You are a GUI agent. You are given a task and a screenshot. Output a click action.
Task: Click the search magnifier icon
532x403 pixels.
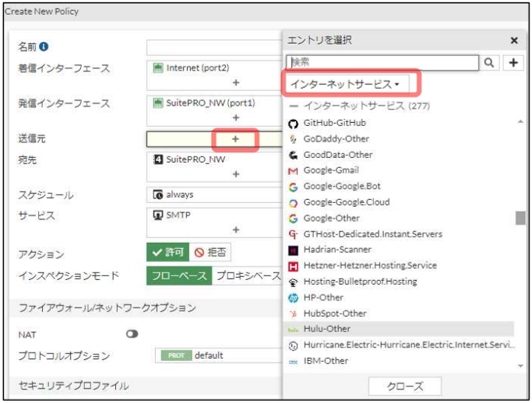click(x=488, y=63)
